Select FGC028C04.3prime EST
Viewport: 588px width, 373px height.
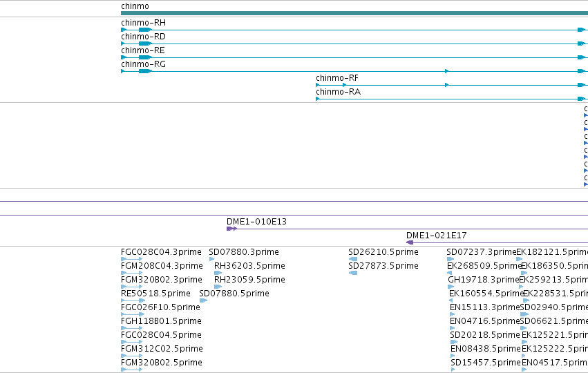161,252
